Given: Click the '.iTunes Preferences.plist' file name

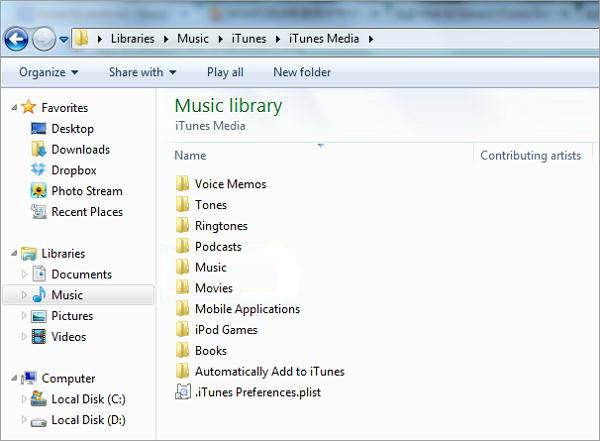Looking at the screenshot, I should pyautogui.click(x=258, y=392).
